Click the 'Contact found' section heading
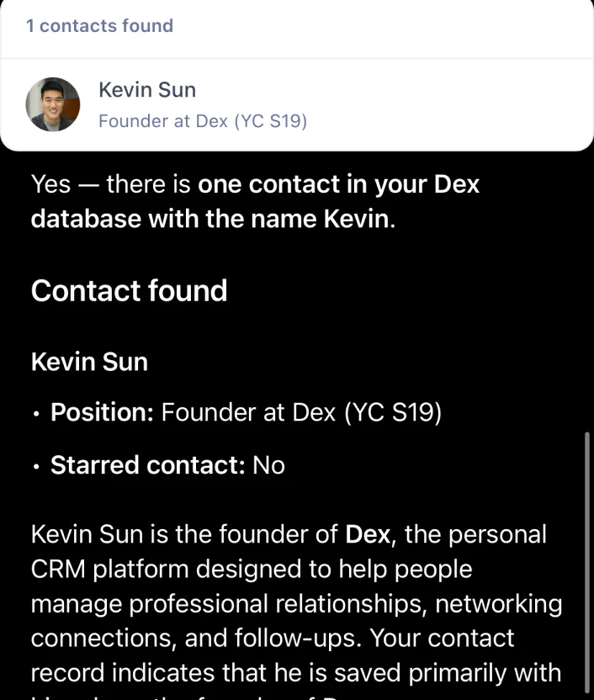The image size is (594, 700). pyautogui.click(x=129, y=290)
